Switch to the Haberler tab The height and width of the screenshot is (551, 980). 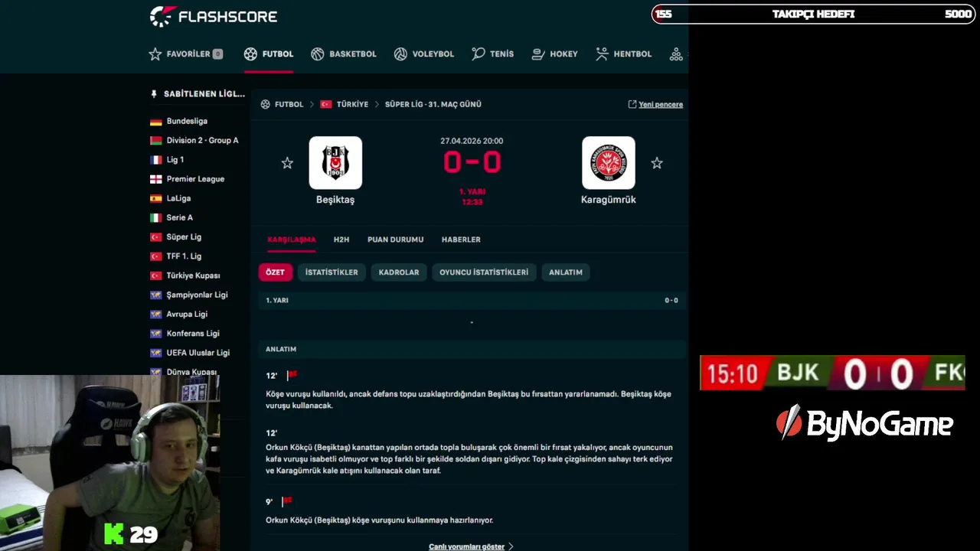461,240
